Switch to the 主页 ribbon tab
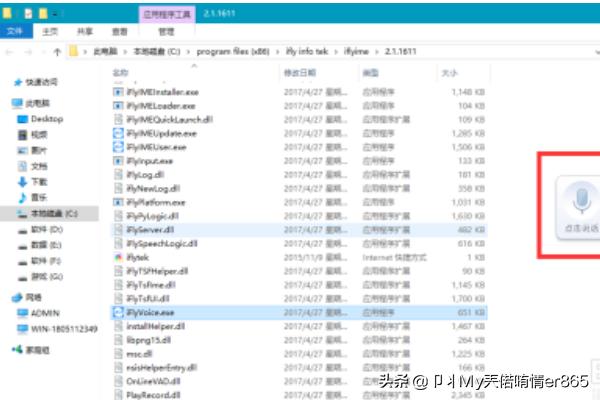Image resolution: width=600 pixels, height=400 pixels. coord(50,31)
